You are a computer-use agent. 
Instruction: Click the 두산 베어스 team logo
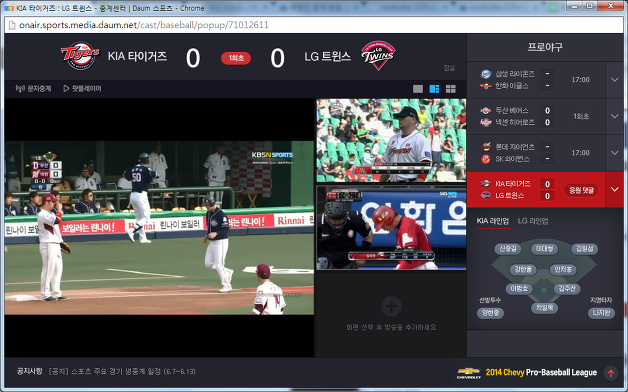point(485,111)
